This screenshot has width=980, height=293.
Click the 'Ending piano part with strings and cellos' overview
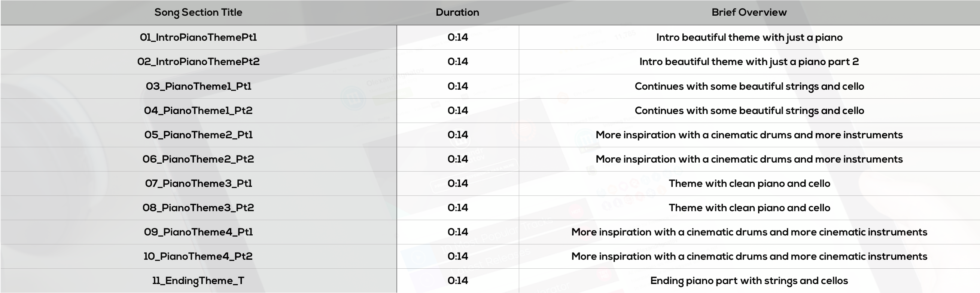749,281
